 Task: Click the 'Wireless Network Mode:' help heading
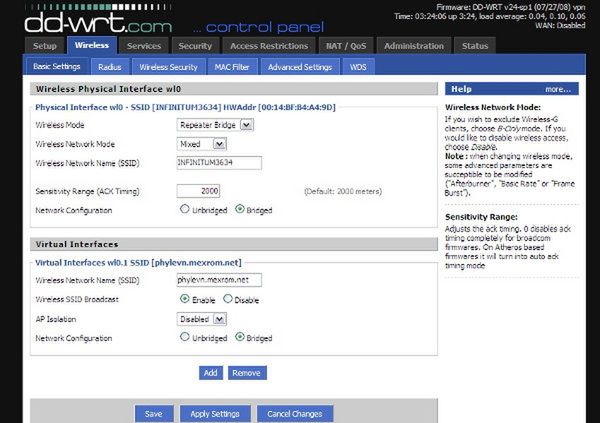point(493,108)
